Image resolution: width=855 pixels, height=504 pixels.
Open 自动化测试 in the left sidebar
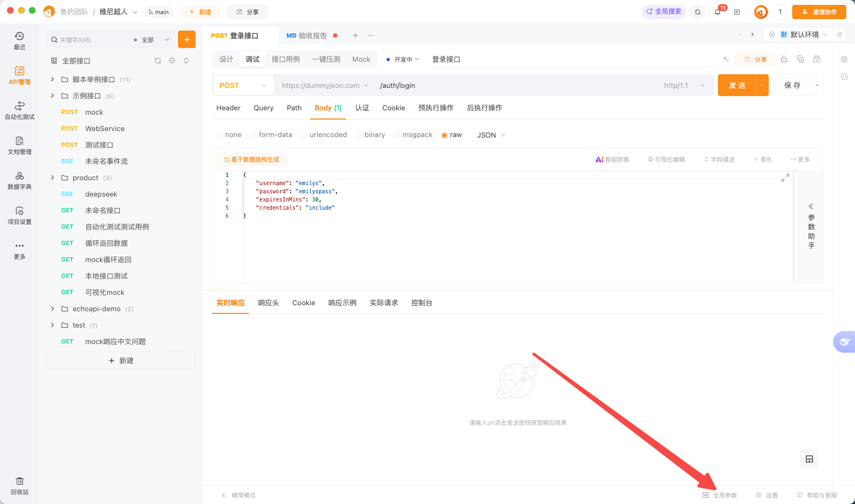point(20,111)
